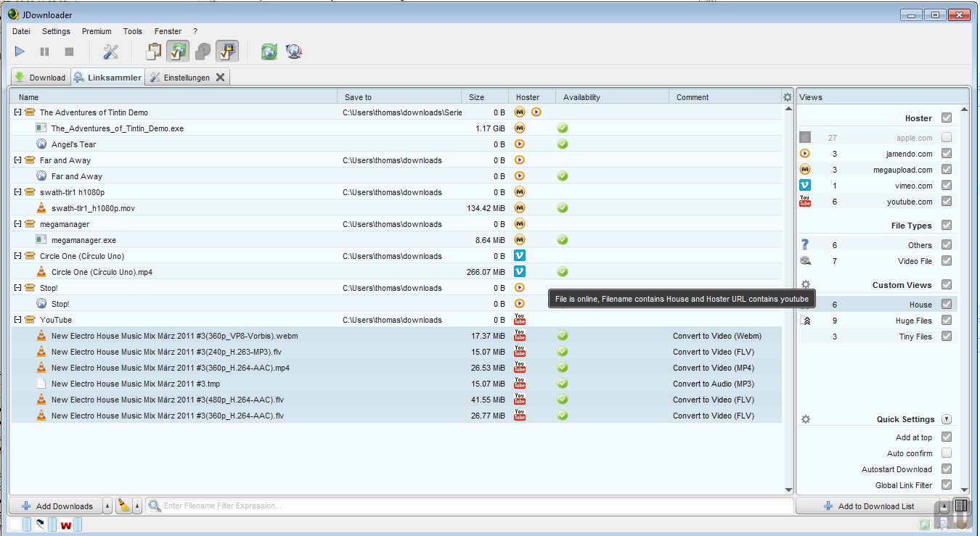
Task: Enable the apple.com hoster filter checkbox
Action: pos(947,137)
